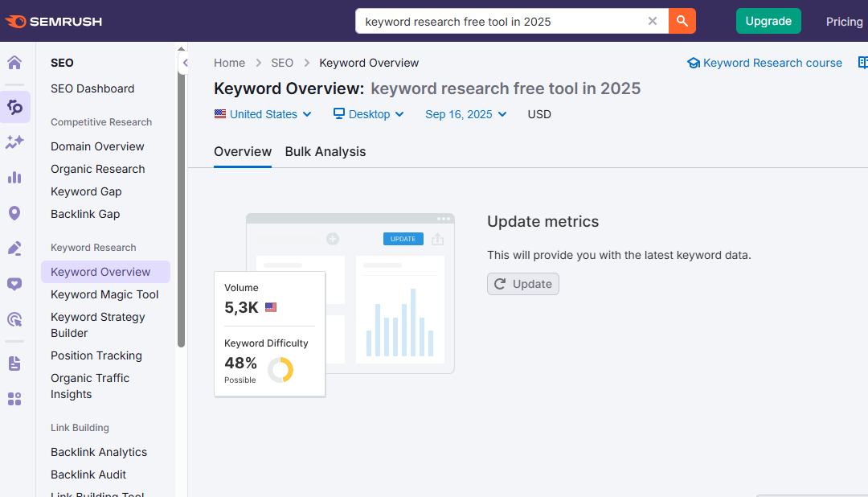Open the Keyword Research course link
Image resolution: width=868 pixels, height=497 pixels.
point(764,62)
